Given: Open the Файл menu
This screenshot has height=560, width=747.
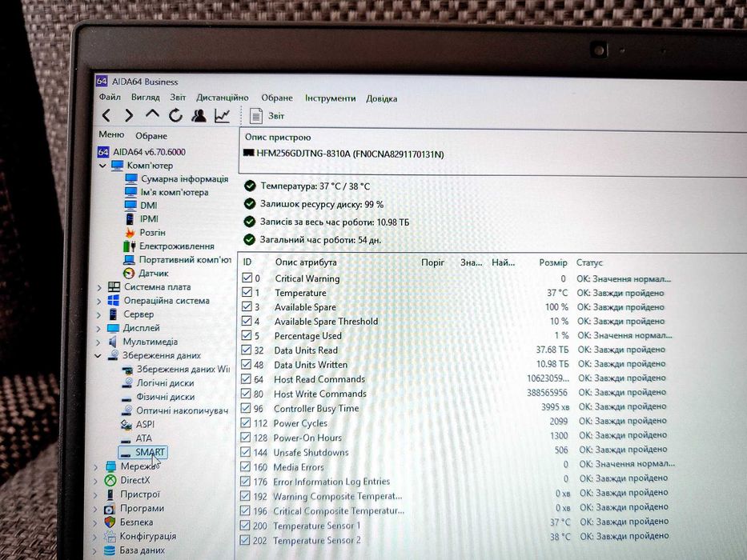Looking at the screenshot, I should (x=110, y=97).
